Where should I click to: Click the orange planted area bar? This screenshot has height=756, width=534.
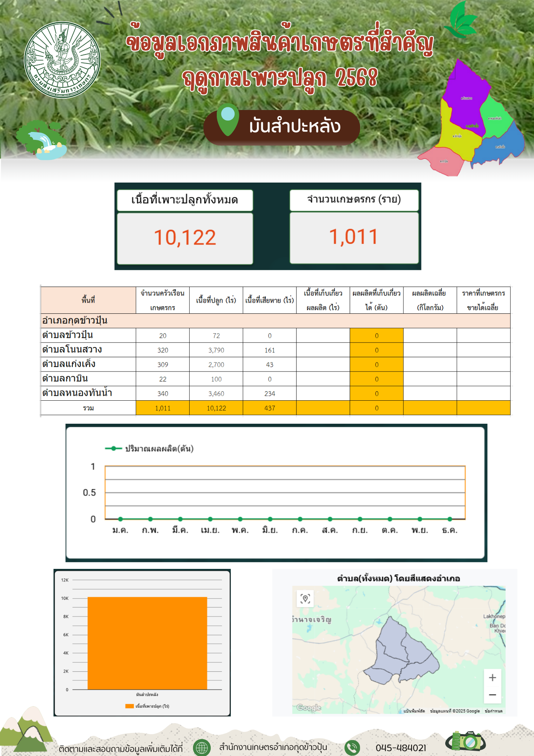tap(147, 643)
